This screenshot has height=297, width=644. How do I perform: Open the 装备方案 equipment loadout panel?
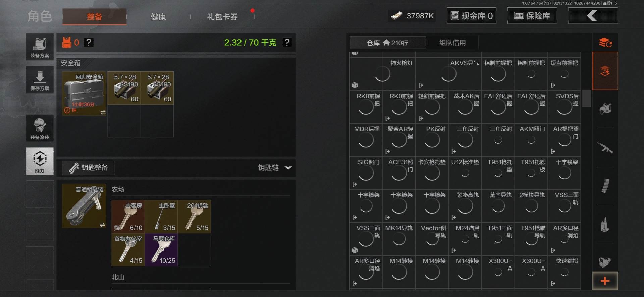point(40,47)
